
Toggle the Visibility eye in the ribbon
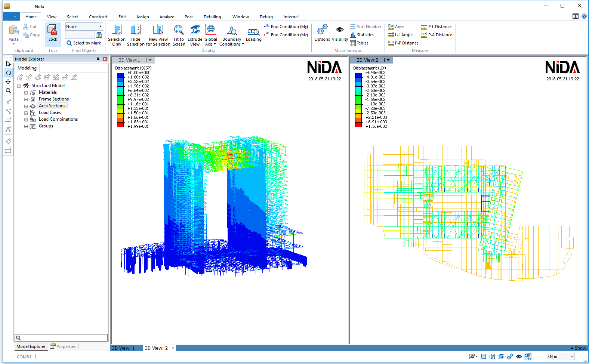pos(340,33)
